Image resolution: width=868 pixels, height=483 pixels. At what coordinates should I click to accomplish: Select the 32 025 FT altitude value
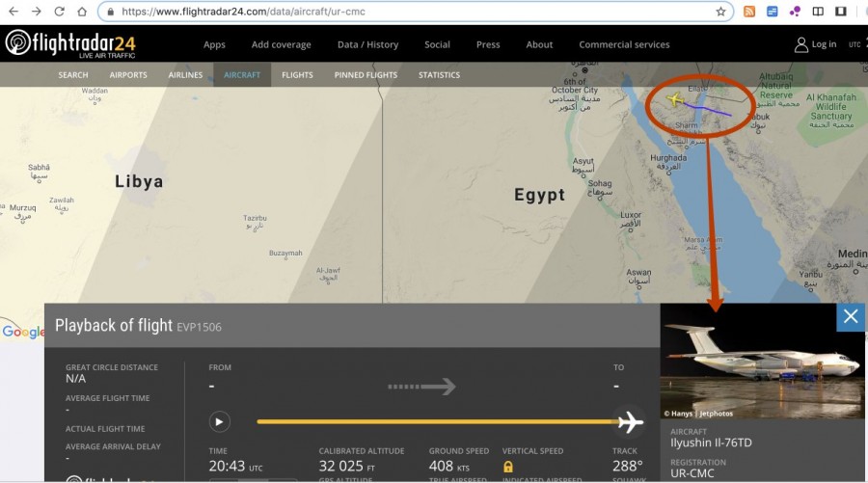tap(346, 467)
